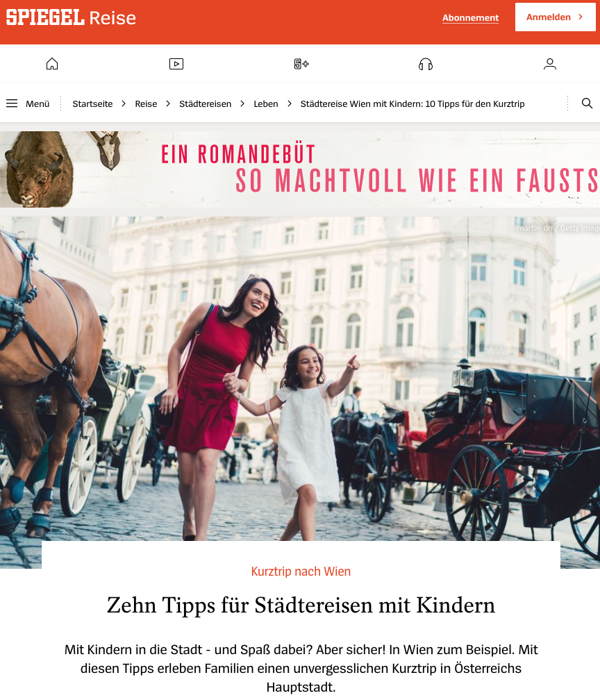
Task: Go to the Startseite breadcrumb
Action: click(92, 103)
